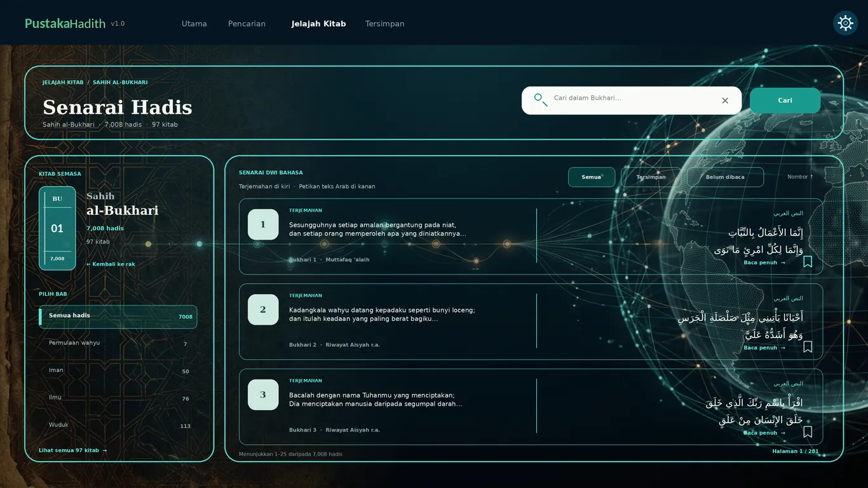Open the Sahih al-Bukhari book spine thumbnail

(57, 228)
